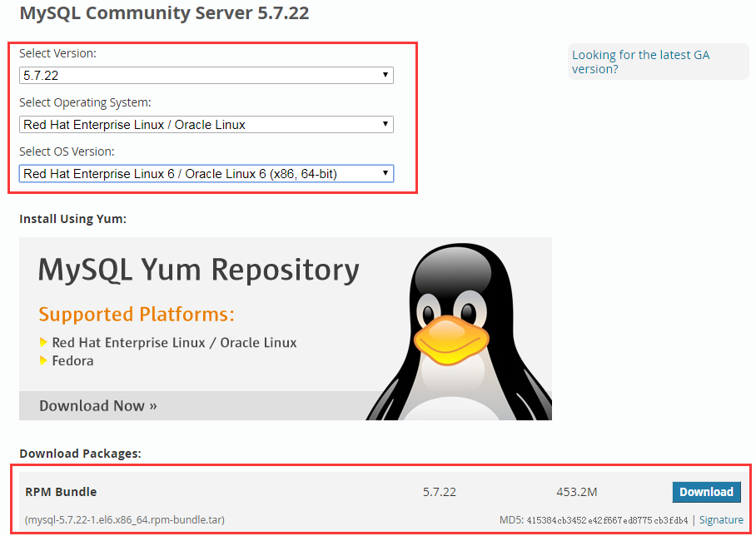Expand the Select Operating System dropdown

[x=206, y=125]
